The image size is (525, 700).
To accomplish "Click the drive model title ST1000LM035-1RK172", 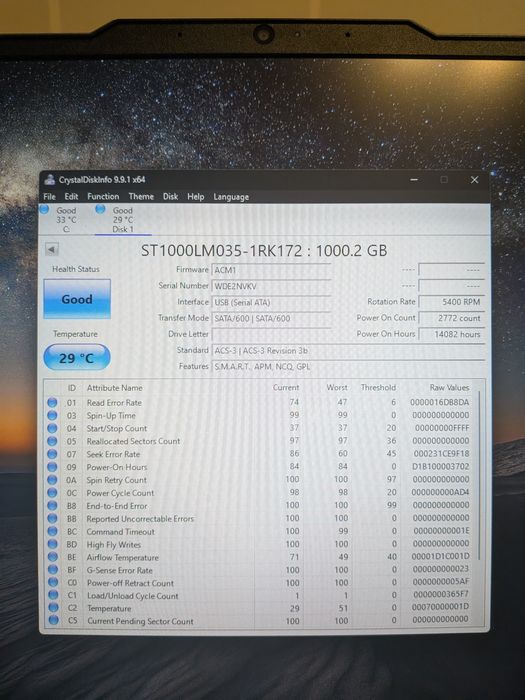I will tap(221, 250).
